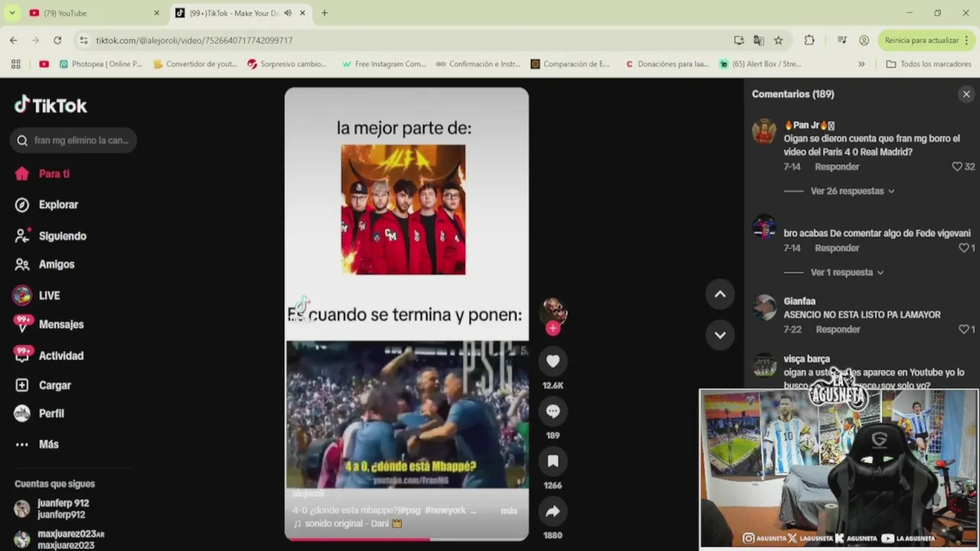Close the TikTok tab
This screenshot has height=551, width=980.
coord(302,13)
